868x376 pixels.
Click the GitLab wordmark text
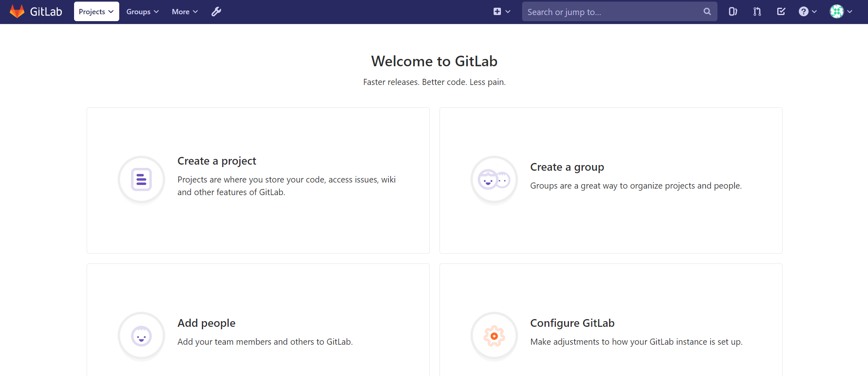coord(46,12)
